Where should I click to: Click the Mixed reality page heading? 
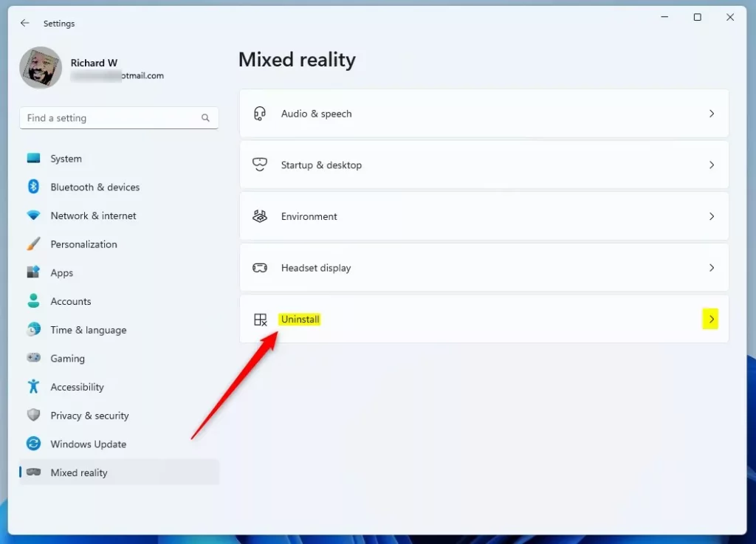[297, 60]
